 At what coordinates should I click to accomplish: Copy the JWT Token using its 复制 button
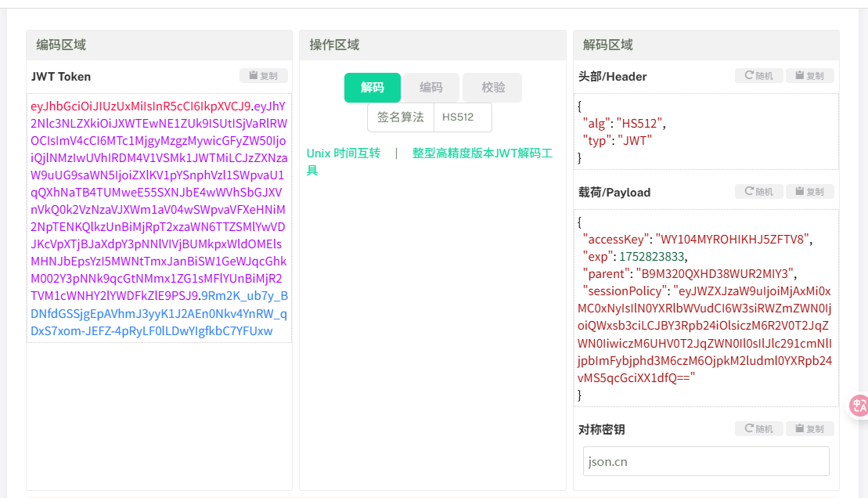tap(264, 76)
